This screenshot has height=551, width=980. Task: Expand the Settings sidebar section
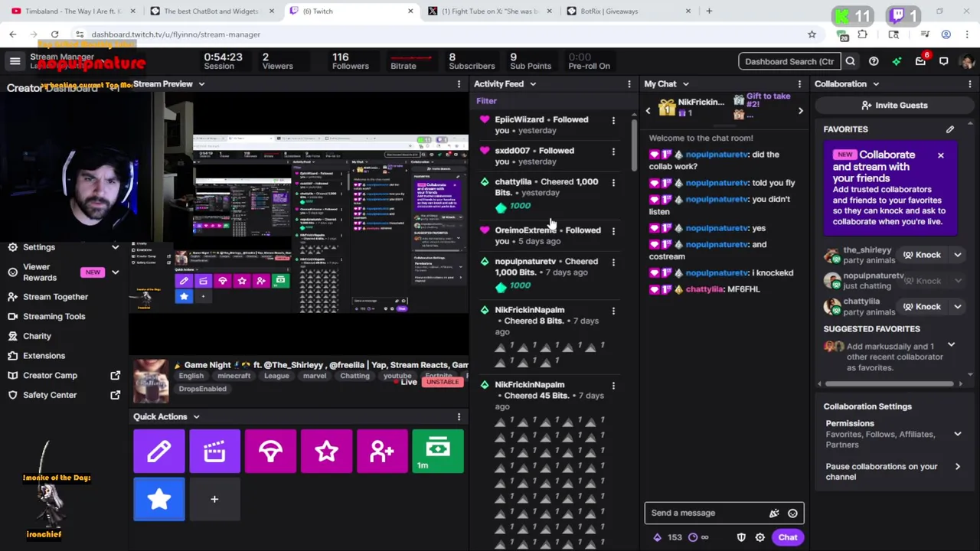[x=115, y=247]
